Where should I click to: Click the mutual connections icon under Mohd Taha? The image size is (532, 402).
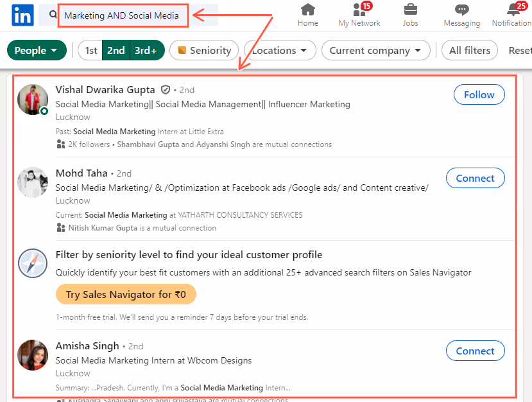pos(59,228)
